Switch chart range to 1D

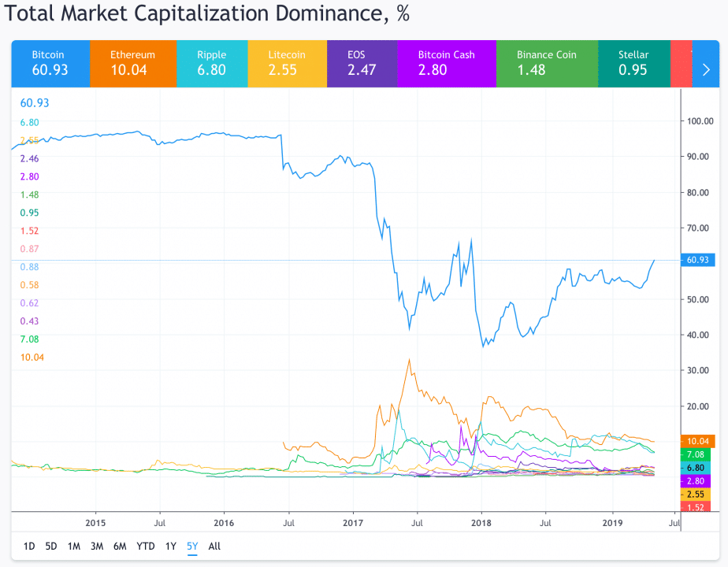point(29,546)
